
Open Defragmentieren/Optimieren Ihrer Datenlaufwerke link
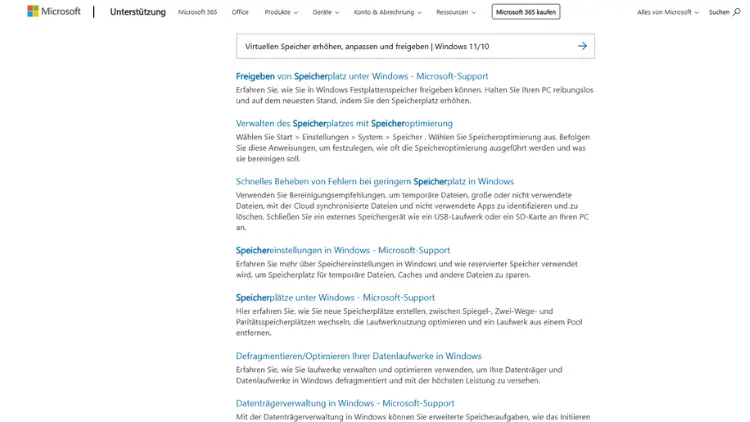point(359,356)
